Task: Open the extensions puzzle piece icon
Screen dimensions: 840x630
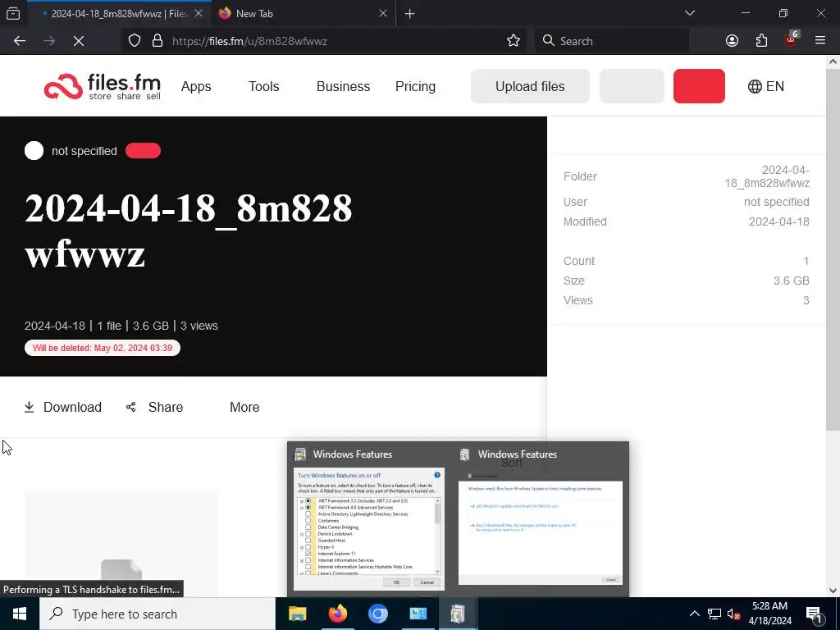Action: point(761,41)
